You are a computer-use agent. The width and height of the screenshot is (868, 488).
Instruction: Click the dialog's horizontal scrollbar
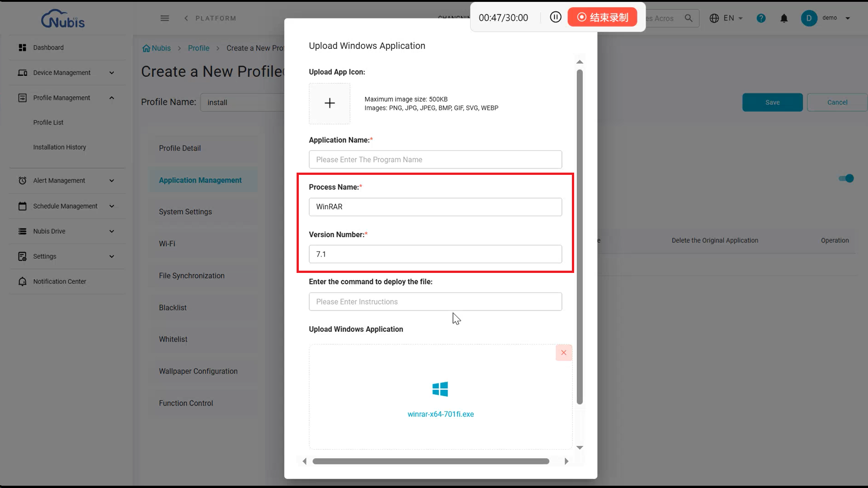click(x=430, y=461)
